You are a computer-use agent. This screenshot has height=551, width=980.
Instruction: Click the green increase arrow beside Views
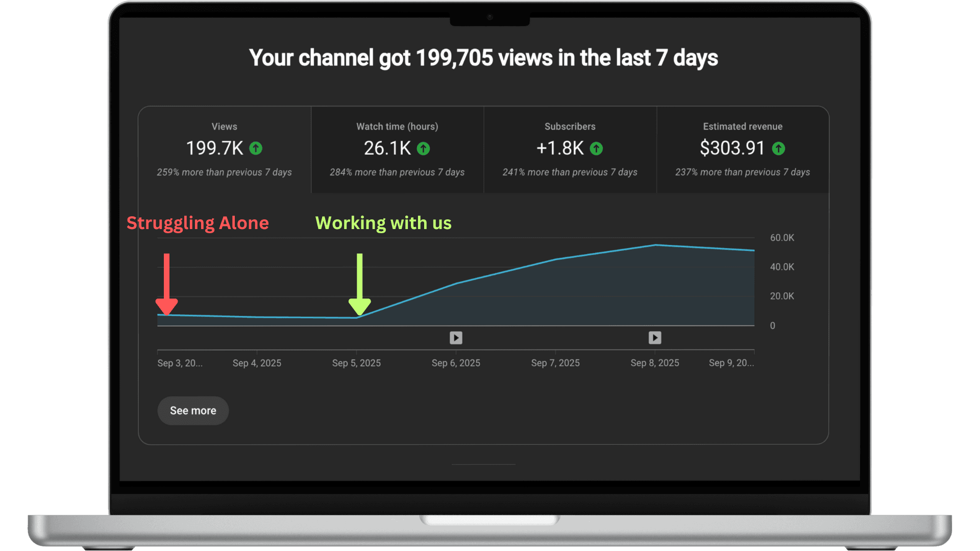256,148
